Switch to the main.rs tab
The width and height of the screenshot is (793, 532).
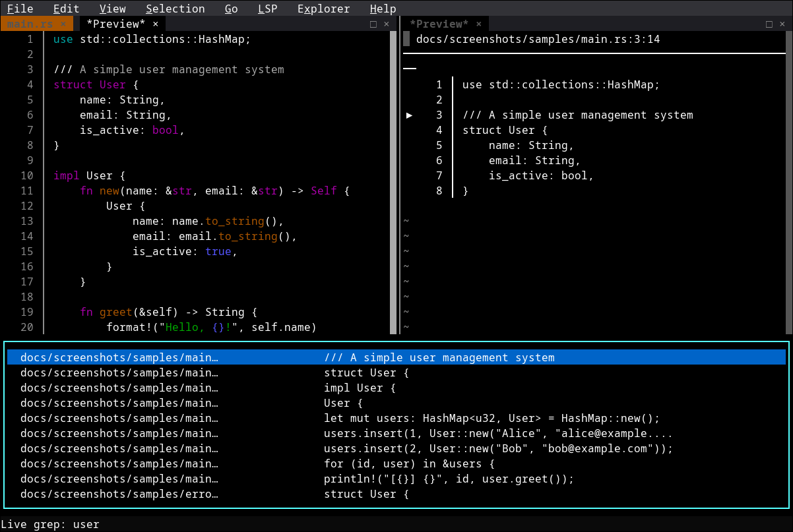[x=30, y=23]
